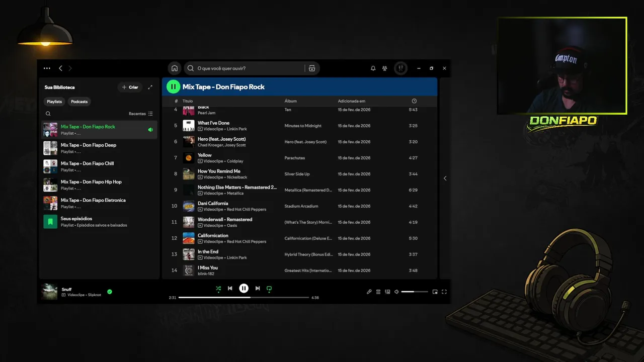Search inside Sua Biblioteca

[48, 114]
